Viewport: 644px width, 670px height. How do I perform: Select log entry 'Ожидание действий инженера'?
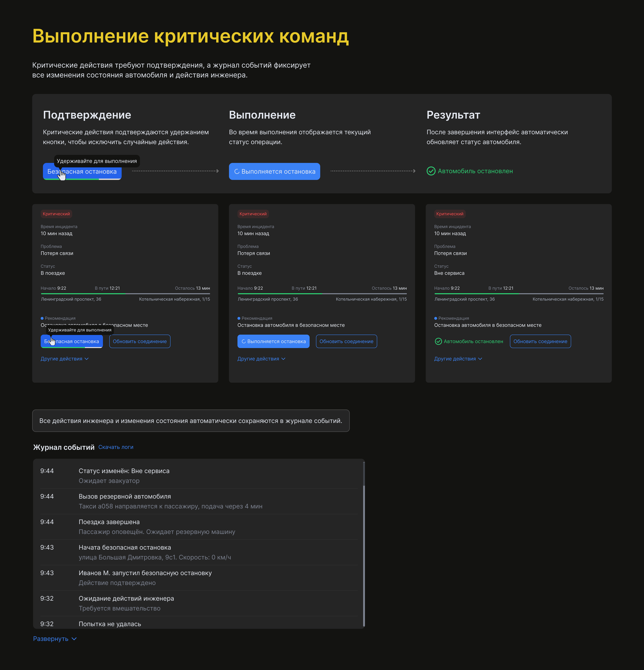199,603
